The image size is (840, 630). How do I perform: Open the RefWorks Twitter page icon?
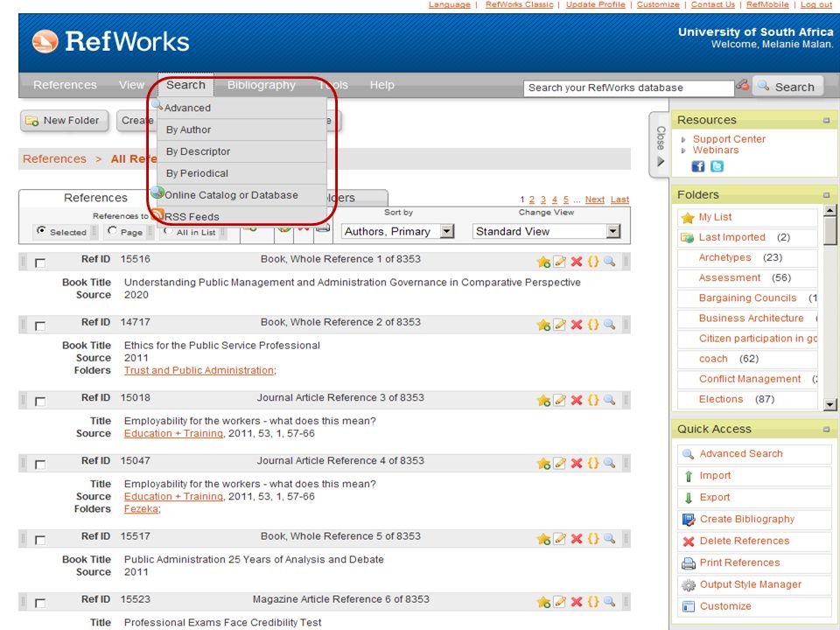[717, 166]
